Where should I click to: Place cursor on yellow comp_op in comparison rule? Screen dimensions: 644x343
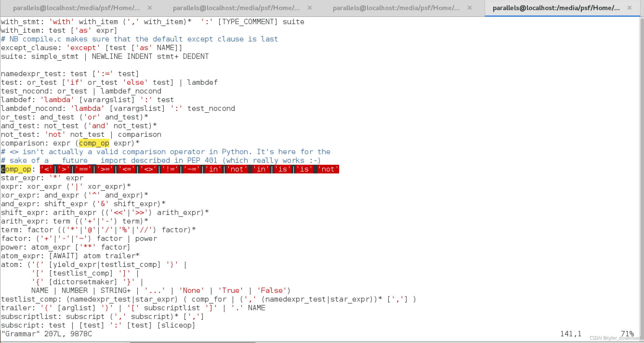pyautogui.click(x=94, y=143)
